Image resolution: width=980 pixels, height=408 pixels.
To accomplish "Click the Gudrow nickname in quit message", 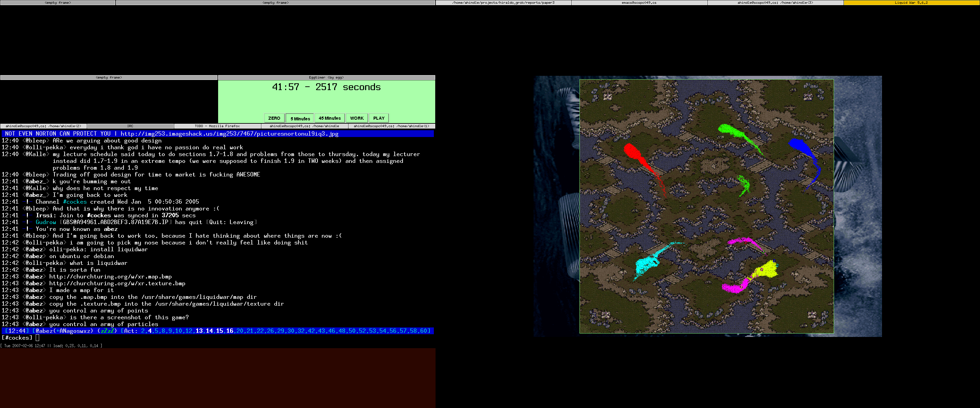I will click(46, 222).
